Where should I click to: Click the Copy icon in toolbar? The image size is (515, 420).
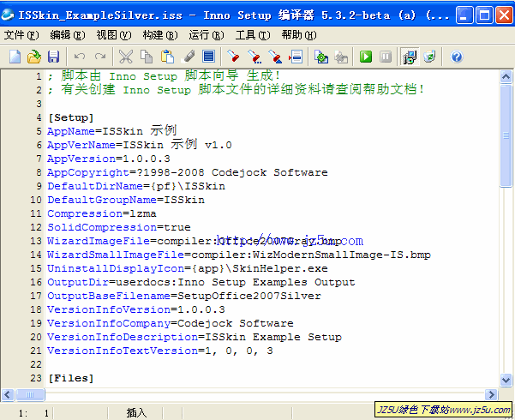[x=147, y=57]
